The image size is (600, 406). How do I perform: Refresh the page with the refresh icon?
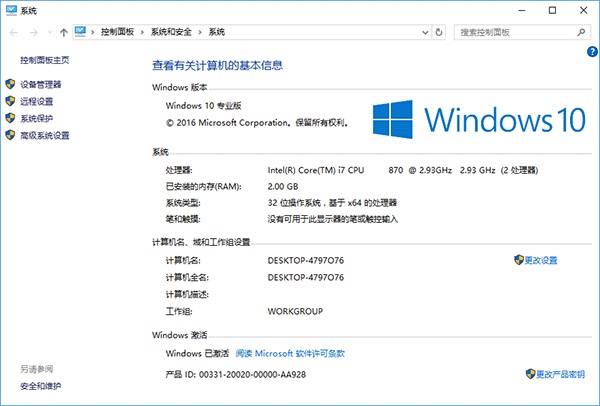coord(439,33)
